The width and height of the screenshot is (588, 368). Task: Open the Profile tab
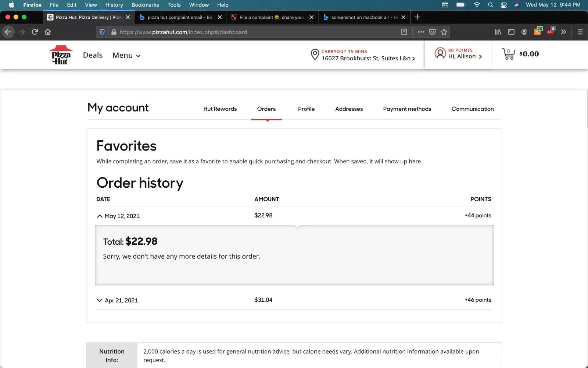pos(306,109)
